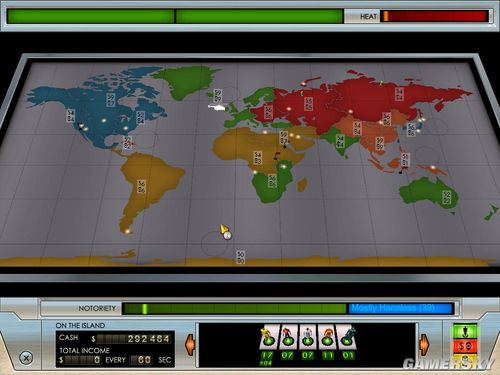Switch to green plotting activity mode

[465, 332]
